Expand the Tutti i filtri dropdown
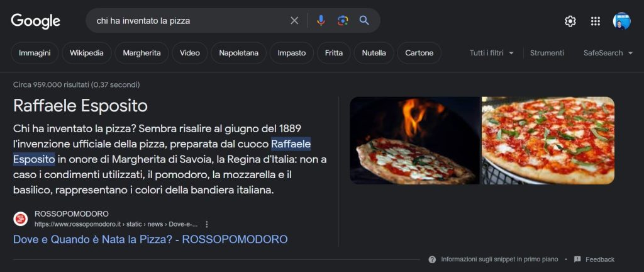 click(492, 53)
